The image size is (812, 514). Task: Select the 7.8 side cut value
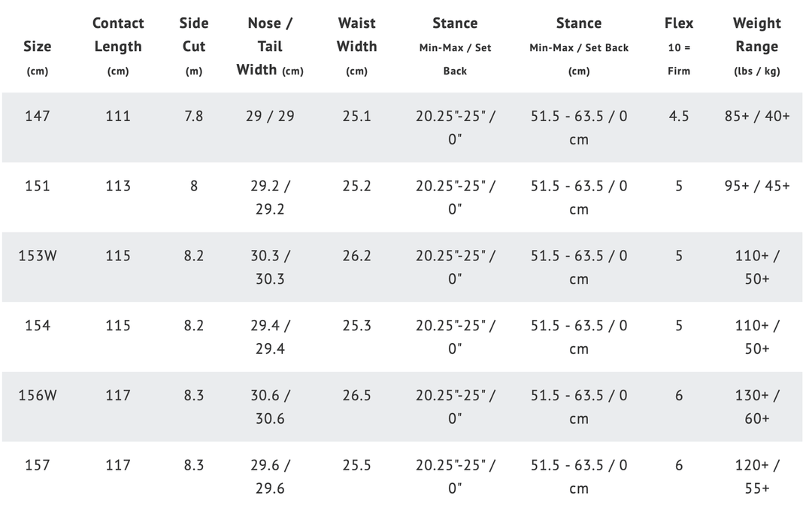click(x=194, y=116)
